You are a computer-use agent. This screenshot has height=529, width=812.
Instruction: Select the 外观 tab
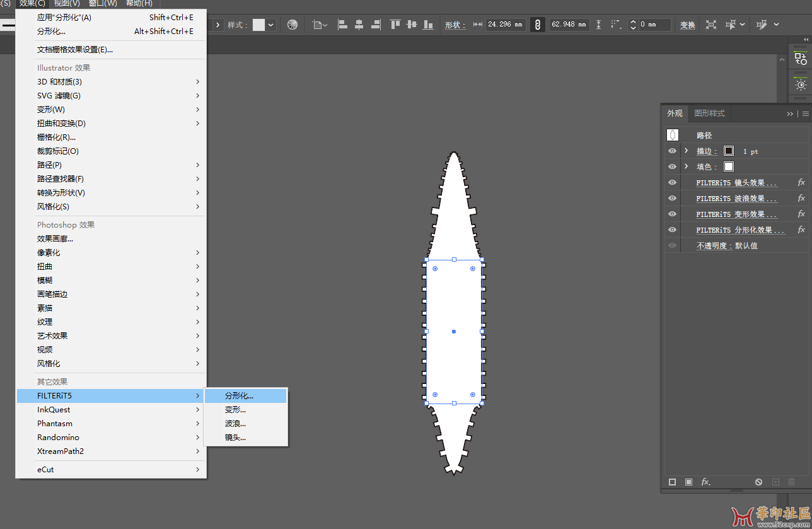coord(675,113)
